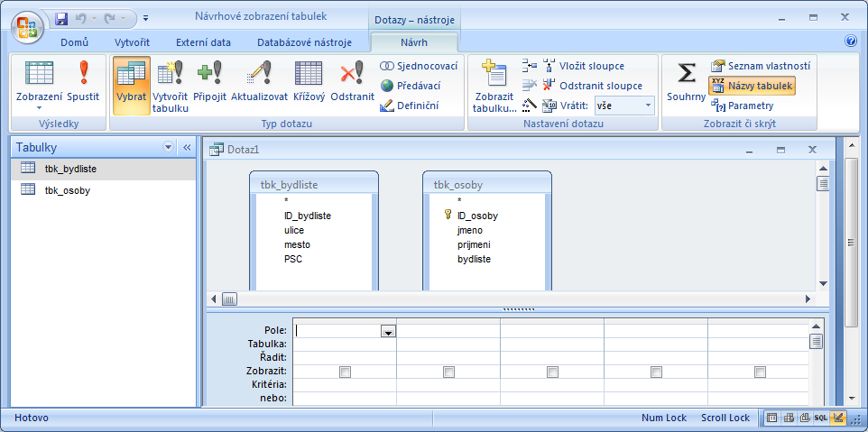Choose the Připojit append query icon
The width and height of the screenshot is (868, 432).
coord(209,81)
